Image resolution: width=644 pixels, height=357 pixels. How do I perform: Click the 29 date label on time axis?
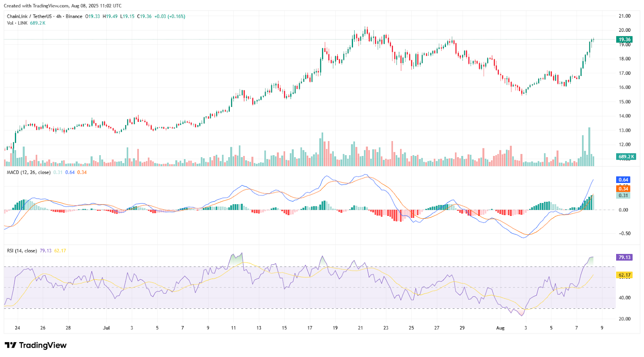pos(462,328)
